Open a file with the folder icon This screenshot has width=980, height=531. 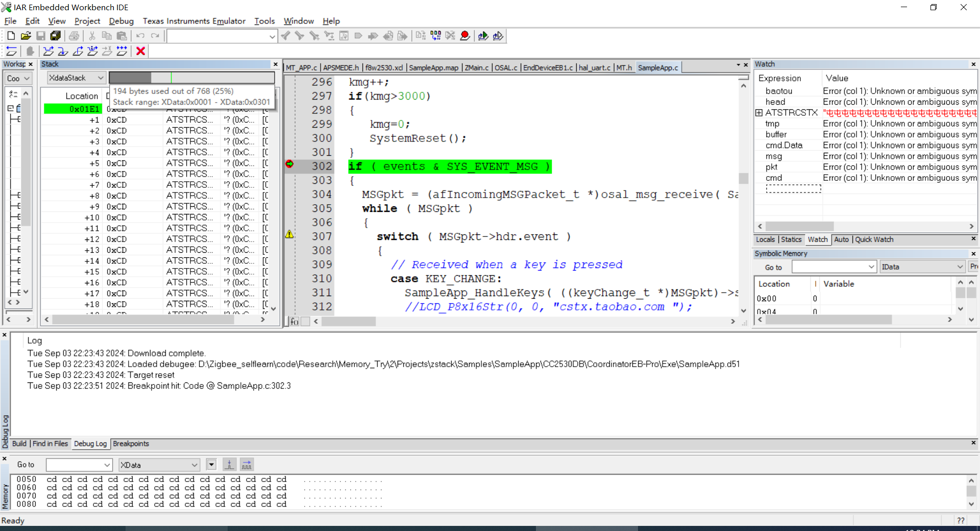26,36
